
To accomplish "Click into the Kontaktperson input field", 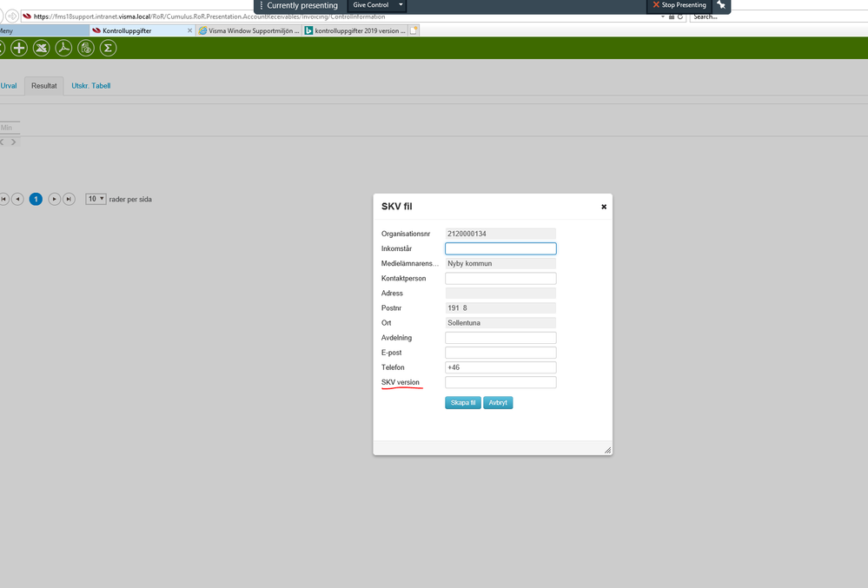I will pyautogui.click(x=500, y=278).
